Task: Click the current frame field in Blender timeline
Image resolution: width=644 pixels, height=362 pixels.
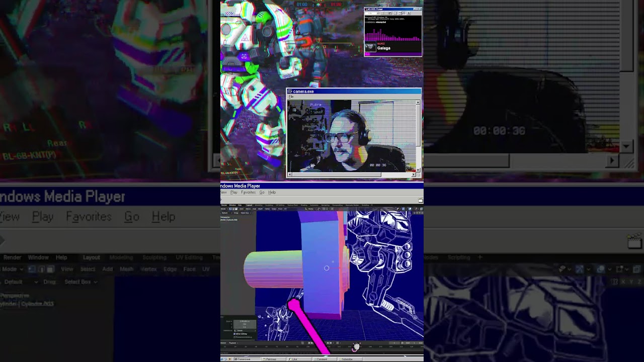Action: (394, 343)
